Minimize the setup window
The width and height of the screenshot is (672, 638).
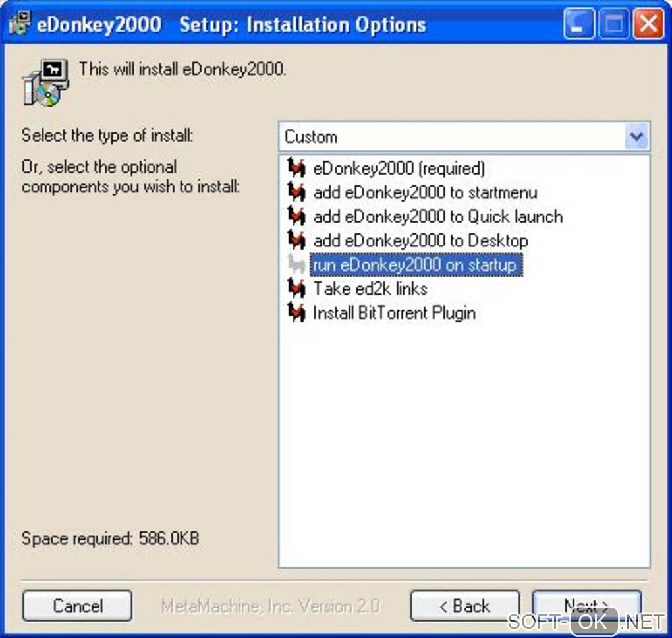[578, 24]
